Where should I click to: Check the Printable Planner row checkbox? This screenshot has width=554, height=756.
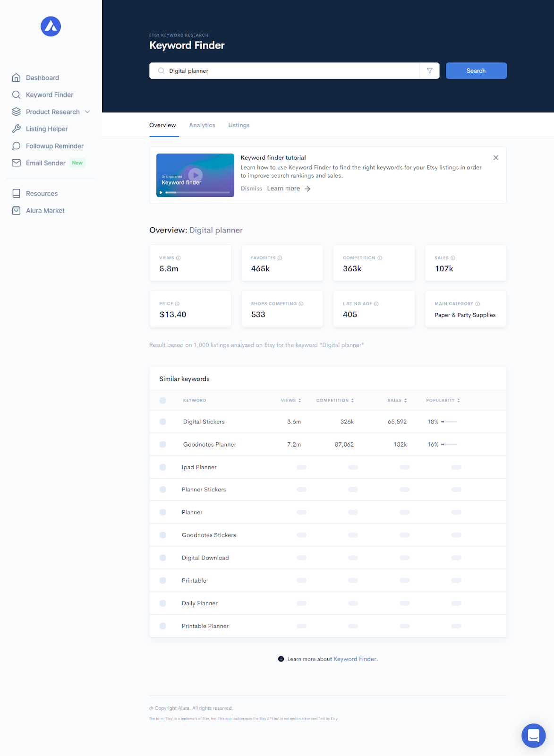point(163,626)
